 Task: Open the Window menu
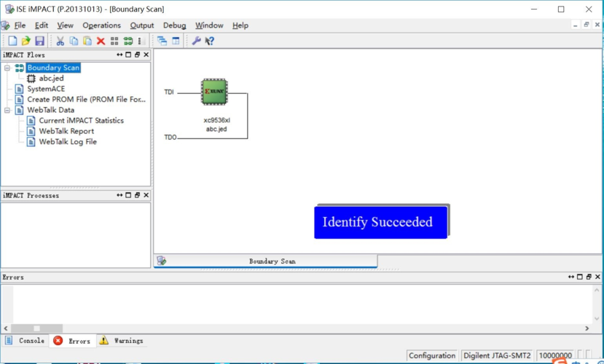209,25
